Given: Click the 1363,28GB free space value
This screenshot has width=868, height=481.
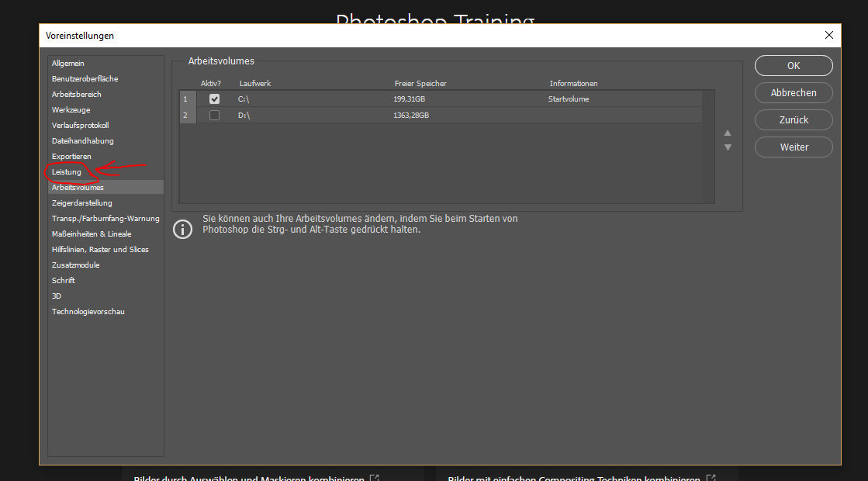Looking at the screenshot, I should [x=411, y=115].
